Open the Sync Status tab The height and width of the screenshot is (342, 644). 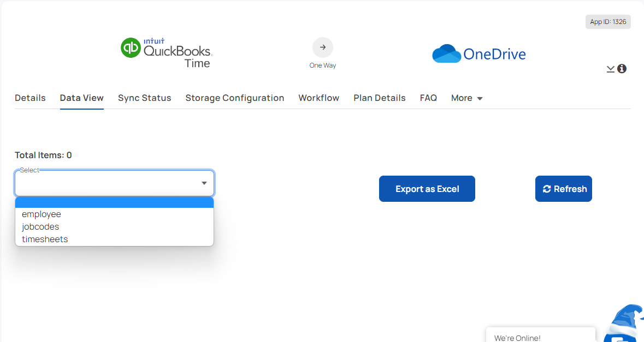click(145, 98)
